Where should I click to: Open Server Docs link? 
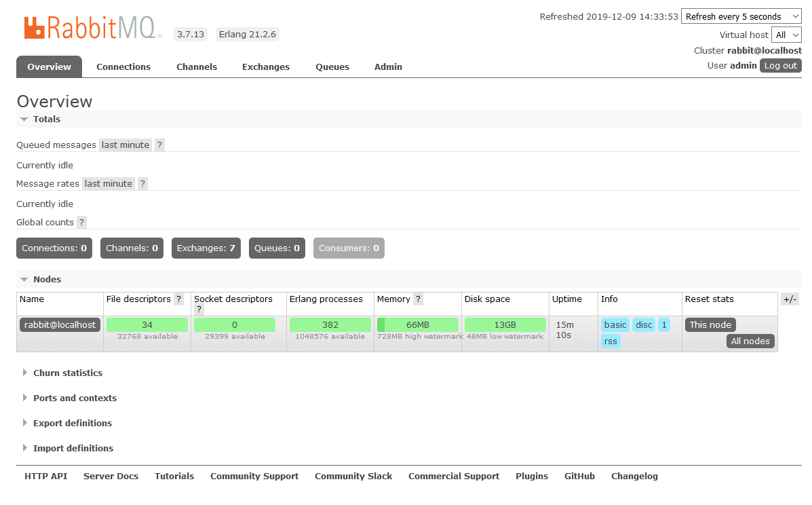111,476
